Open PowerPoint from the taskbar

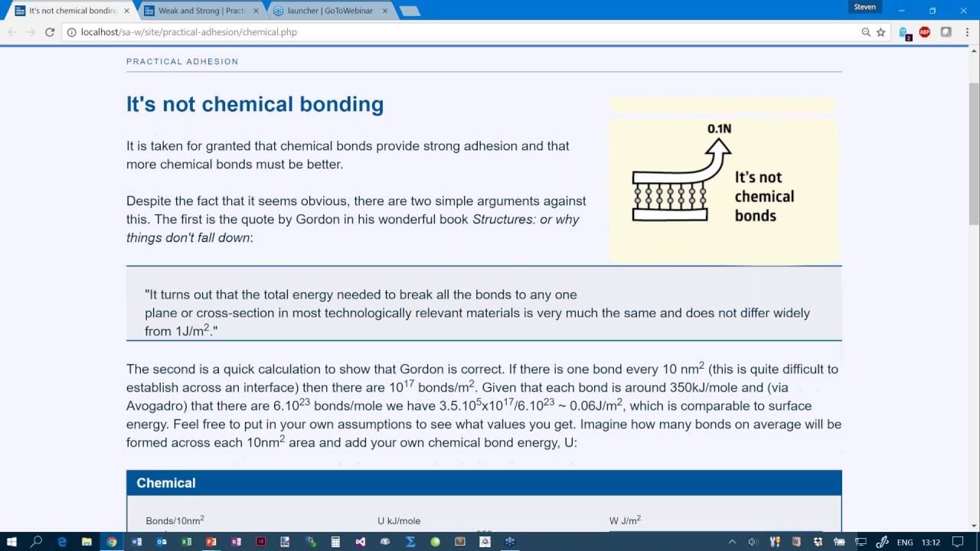[211, 542]
